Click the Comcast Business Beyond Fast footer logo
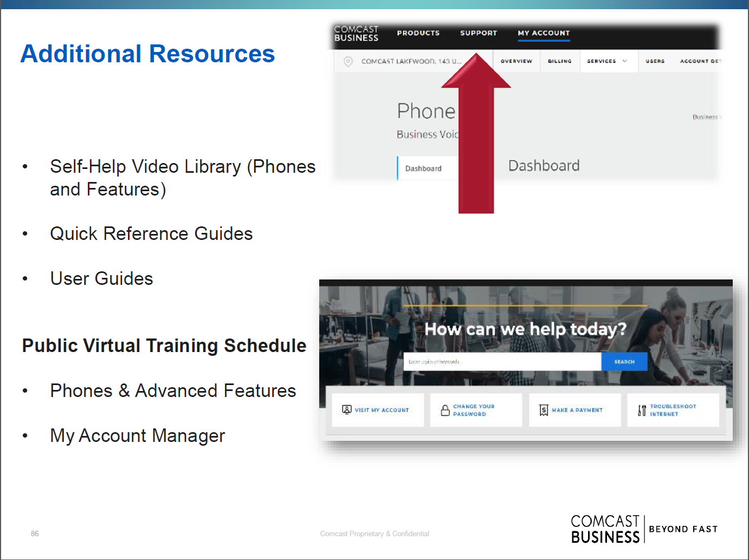The width and height of the screenshot is (749, 560). click(644, 529)
